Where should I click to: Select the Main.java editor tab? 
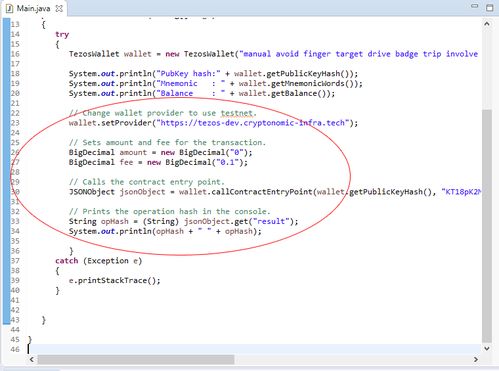33,8
